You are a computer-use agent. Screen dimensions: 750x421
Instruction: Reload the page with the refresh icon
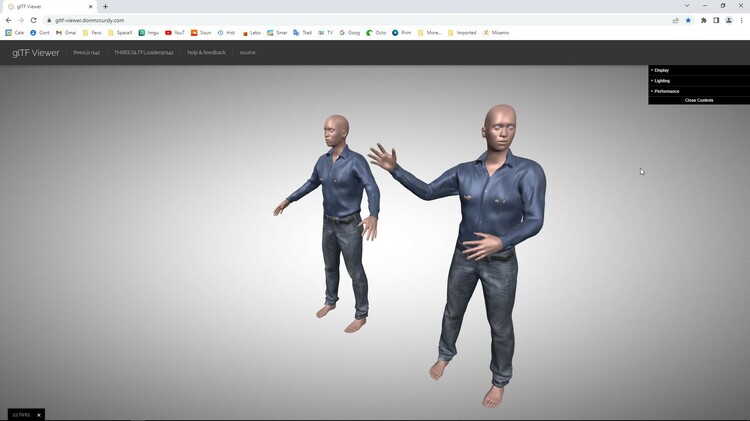[x=33, y=20]
